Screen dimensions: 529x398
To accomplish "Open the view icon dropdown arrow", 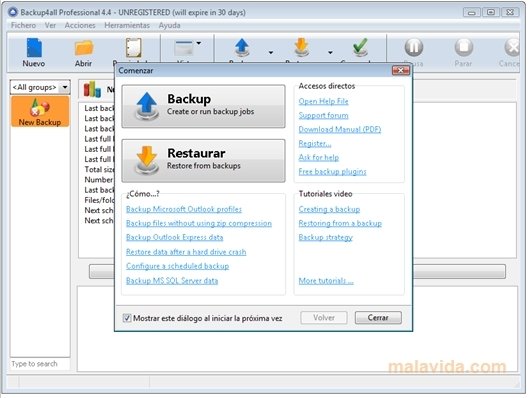I will pos(199,43).
